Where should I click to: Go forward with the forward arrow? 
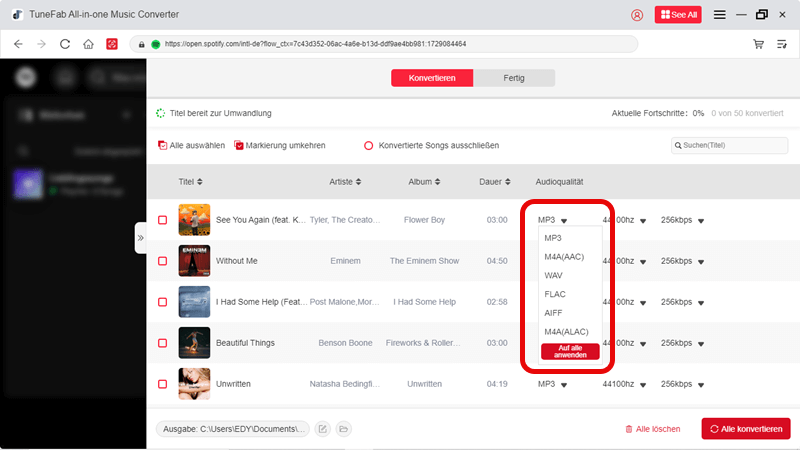point(41,44)
